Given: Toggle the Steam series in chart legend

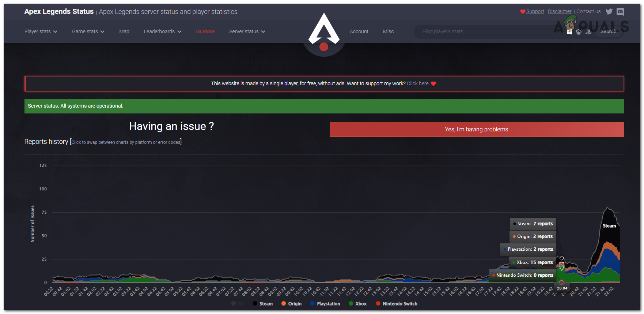Looking at the screenshot, I should (263, 304).
